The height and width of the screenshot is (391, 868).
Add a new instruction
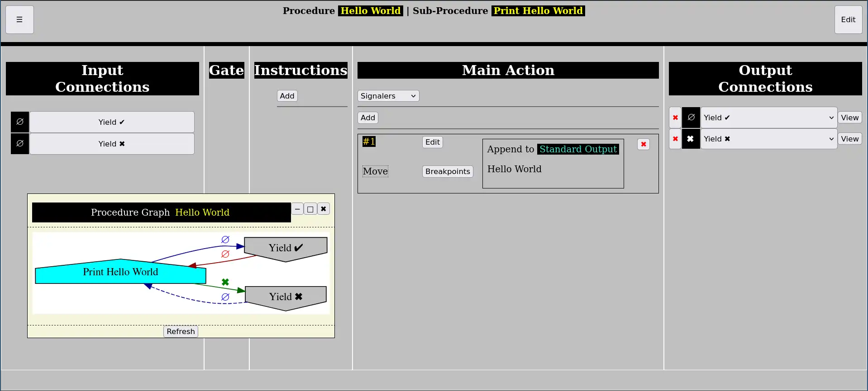coord(287,96)
